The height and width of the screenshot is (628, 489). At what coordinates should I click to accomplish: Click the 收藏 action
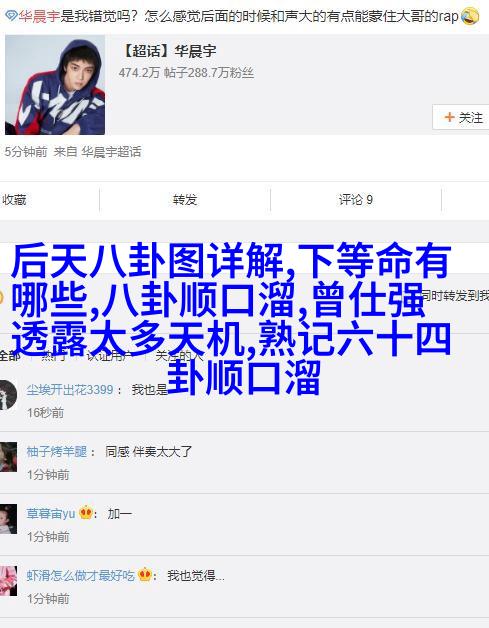(14, 199)
